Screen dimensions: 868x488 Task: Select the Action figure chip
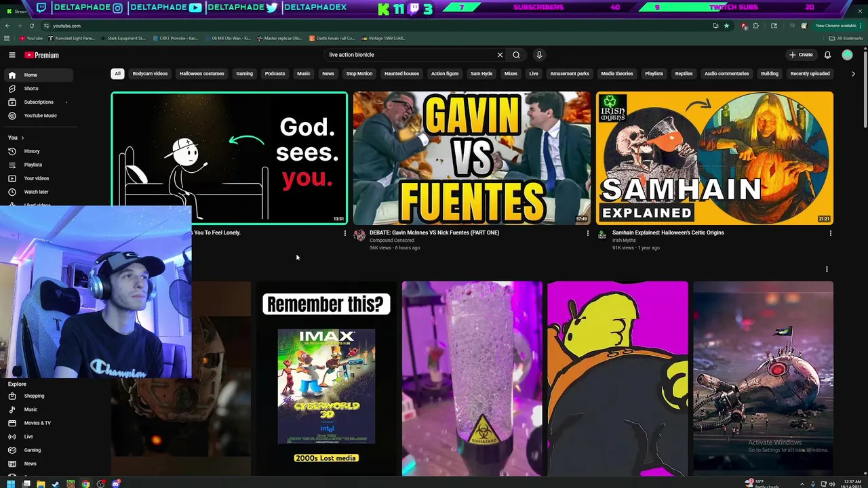pos(445,74)
